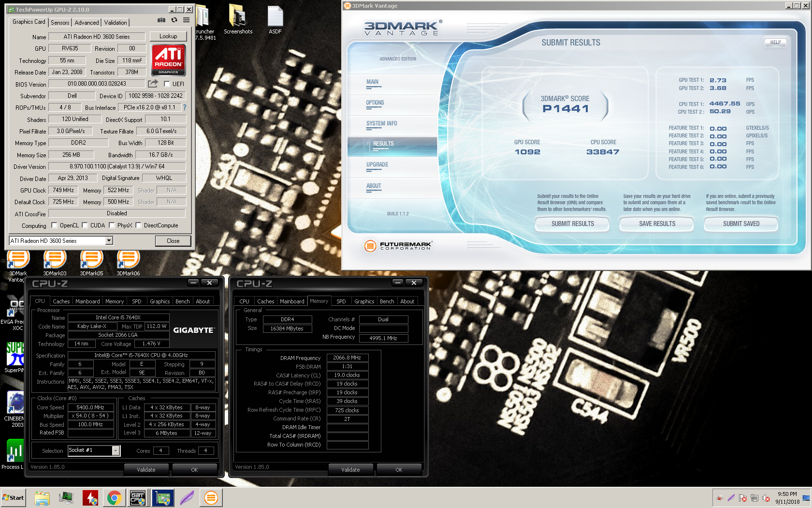Click the Core Speed 5400.0 MHz value
The image size is (812, 508).
[90, 407]
